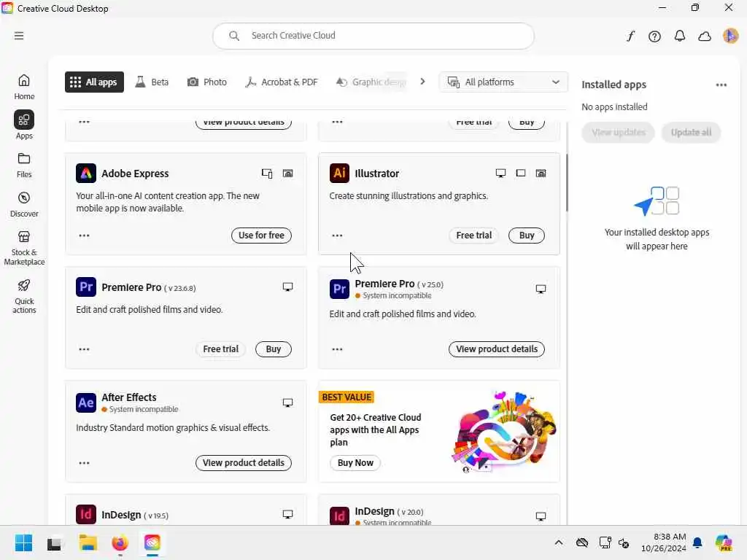The width and height of the screenshot is (747, 560).
Task: Click Illustrator web platform icon
Action: [x=541, y=174]
